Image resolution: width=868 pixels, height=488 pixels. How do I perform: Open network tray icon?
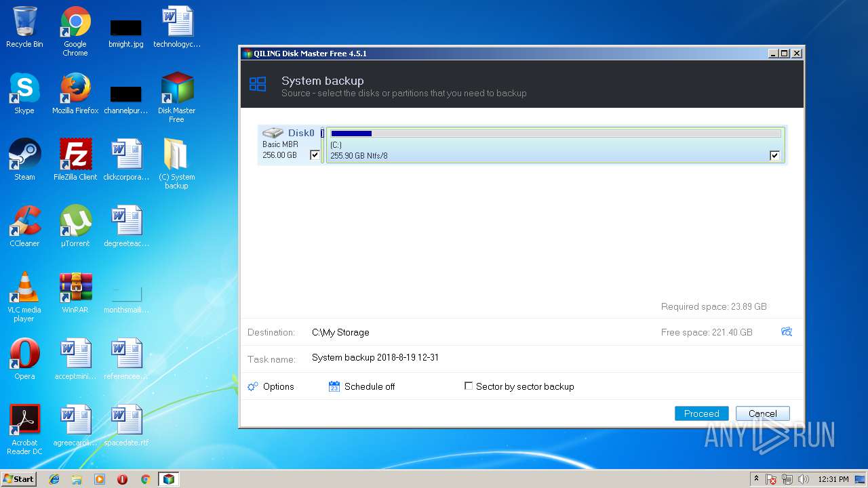coord(787,479)
